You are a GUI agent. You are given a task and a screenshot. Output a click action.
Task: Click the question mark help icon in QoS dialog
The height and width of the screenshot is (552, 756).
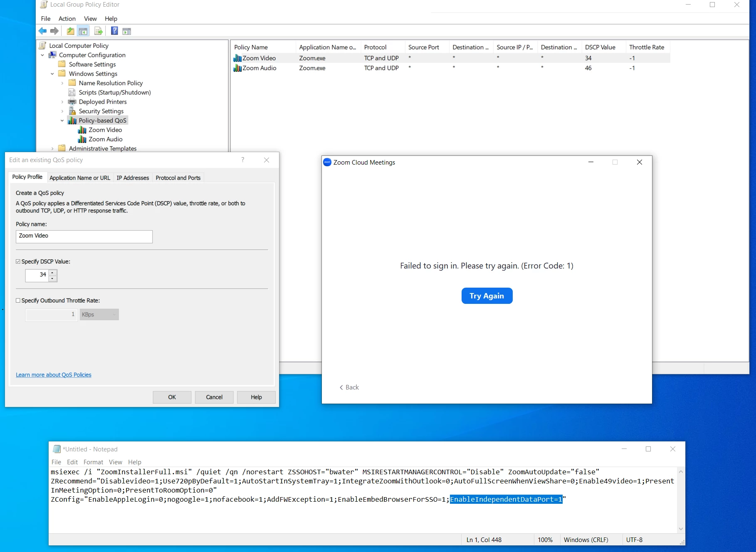click(x=243, y=160)
